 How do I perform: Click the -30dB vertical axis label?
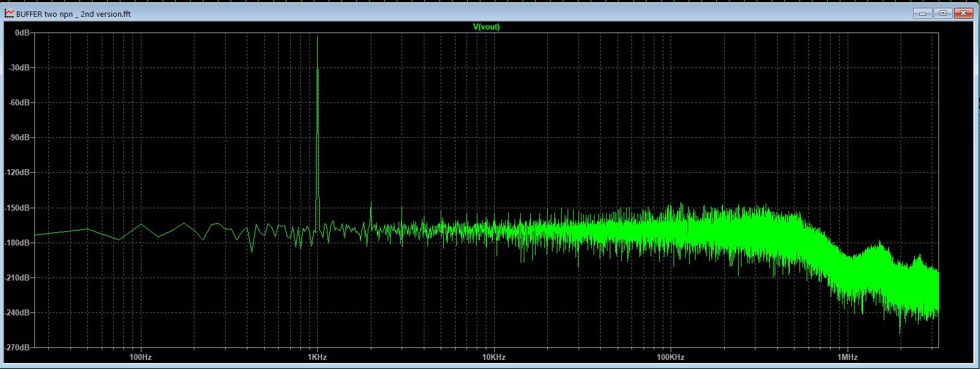[19, 67]
